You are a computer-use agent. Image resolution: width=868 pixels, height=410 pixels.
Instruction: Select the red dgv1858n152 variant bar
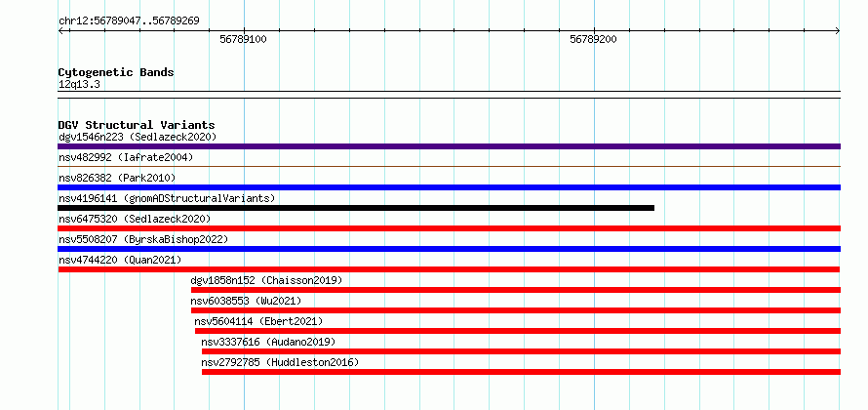click(x=516, y=290)
